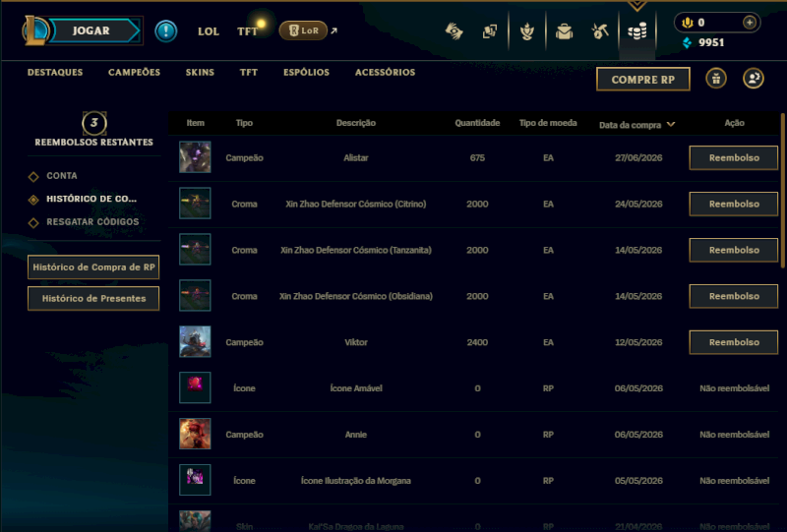This screenshot has height=532, width=787.
Task: Open the SKINS store tab
Action: pos(200,72)
